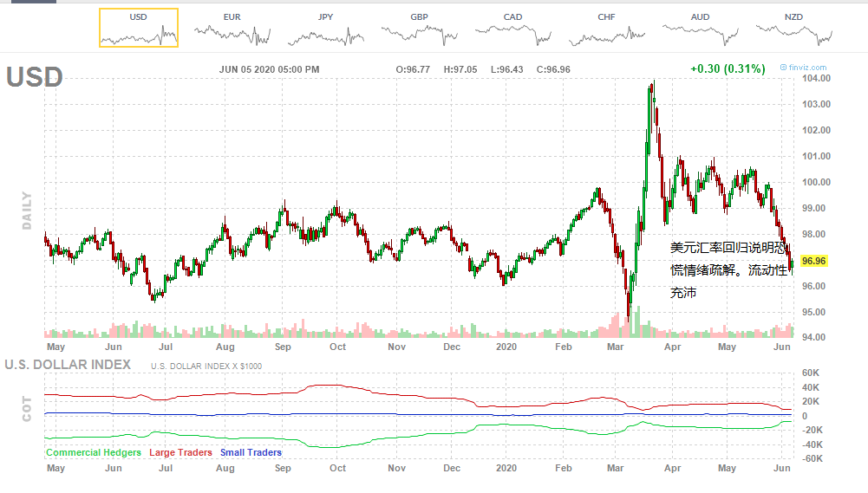Open the CAD currency chart
This screenshot has height=493, width=868.
tap(512, 28)
